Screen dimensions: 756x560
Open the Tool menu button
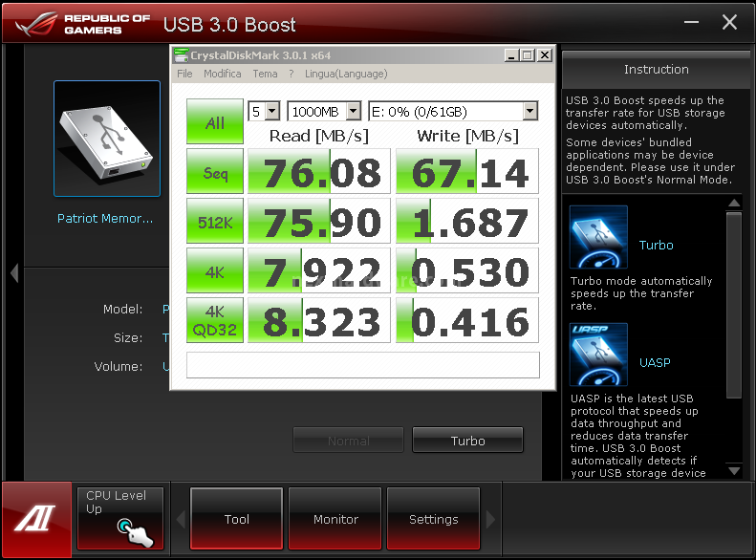coord(236,519)
